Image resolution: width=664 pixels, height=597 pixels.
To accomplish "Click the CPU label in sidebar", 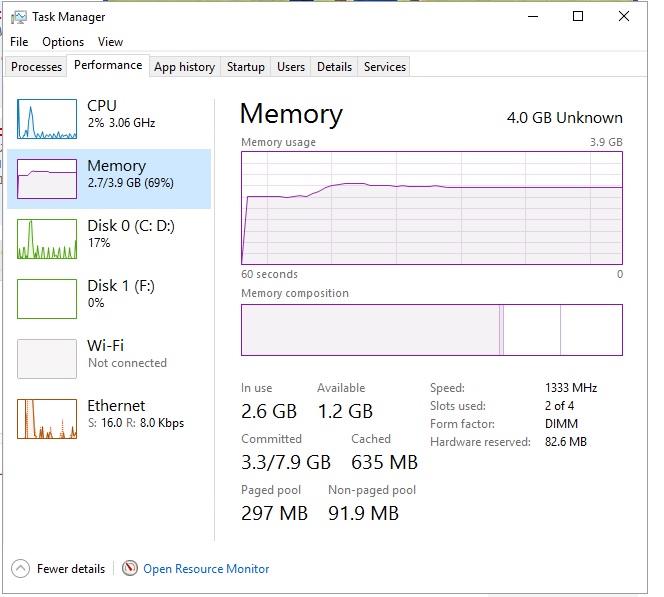I will [x=102, y=106].
